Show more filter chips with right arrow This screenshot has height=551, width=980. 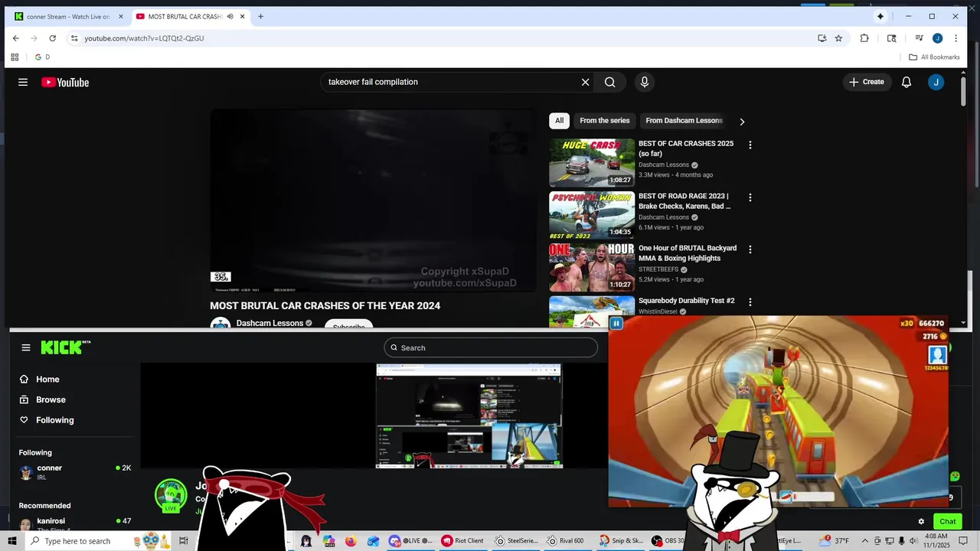tap(741, 121)
